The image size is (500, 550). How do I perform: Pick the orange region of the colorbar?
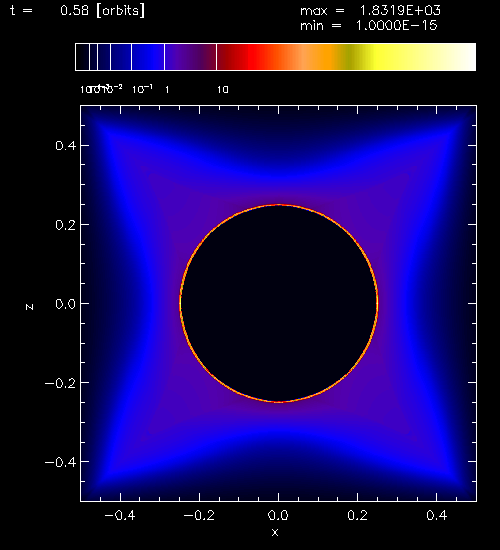325,57
